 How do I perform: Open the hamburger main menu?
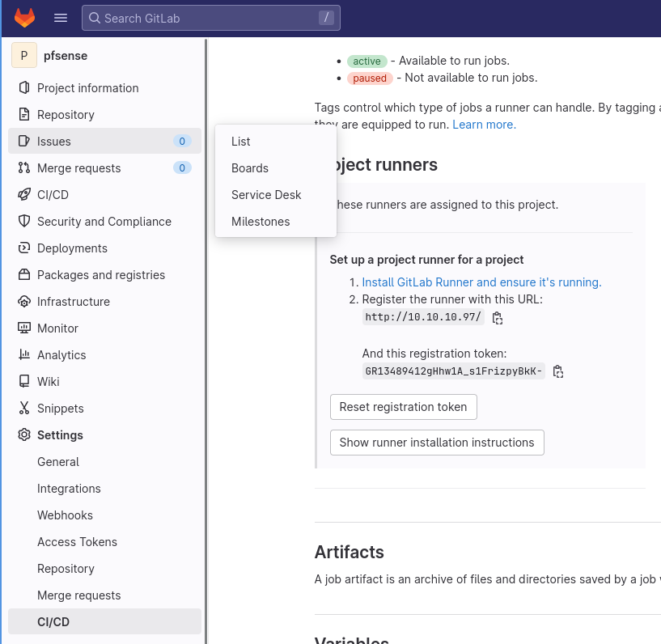click(x=61, y=18)
